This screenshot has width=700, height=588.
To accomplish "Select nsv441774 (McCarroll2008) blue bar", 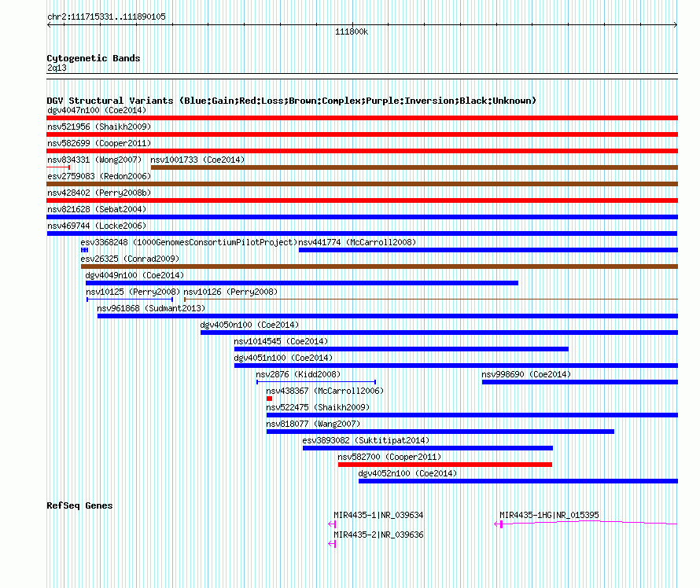I will (488, 250).
